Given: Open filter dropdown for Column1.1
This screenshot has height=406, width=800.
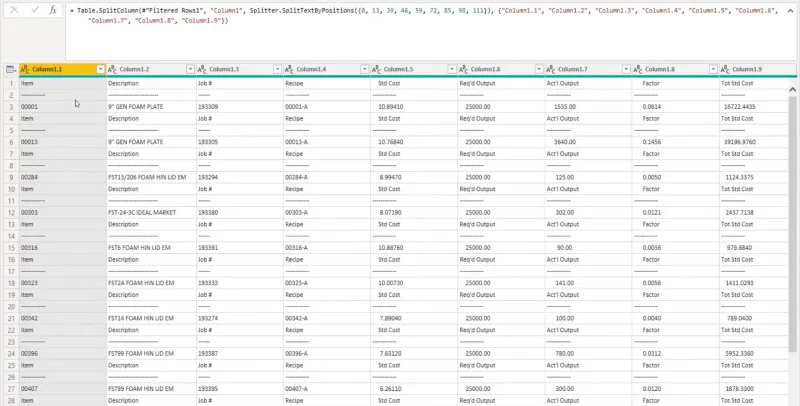Looking at the screenshot, I should tap(101, 69).
